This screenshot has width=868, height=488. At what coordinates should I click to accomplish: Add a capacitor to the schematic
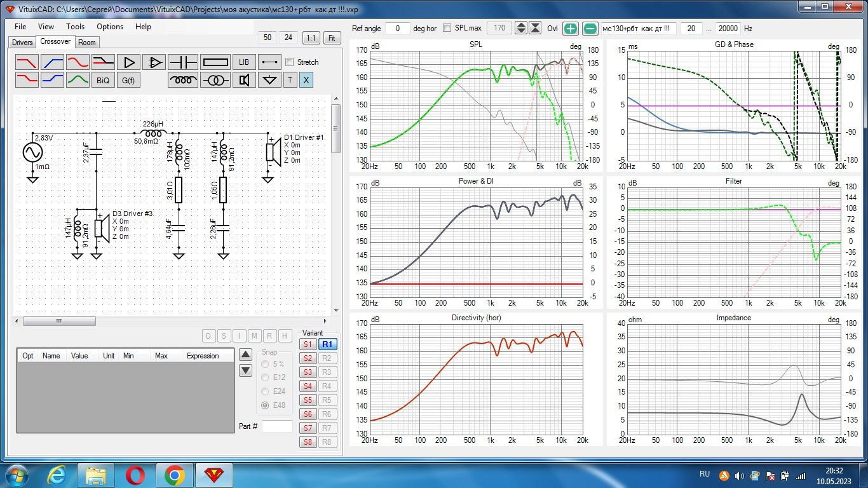pyautogui.click(x=184, y=62)
